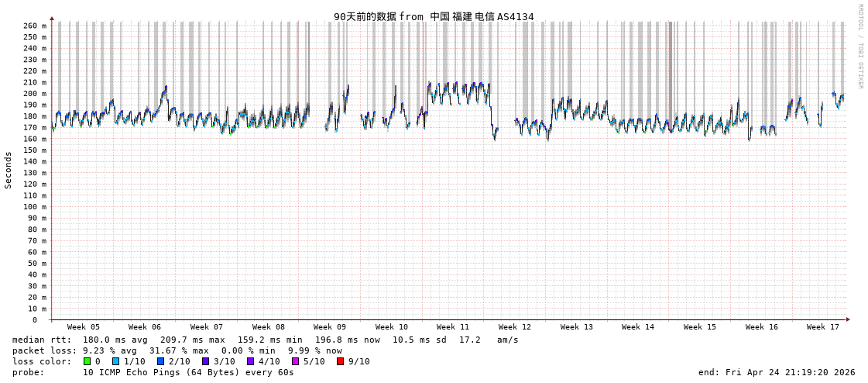Image resolution: width=868 pixels, height=383 pixels.
Task: Select the Week 17 axis label
Action: click(x=823, y=327)
